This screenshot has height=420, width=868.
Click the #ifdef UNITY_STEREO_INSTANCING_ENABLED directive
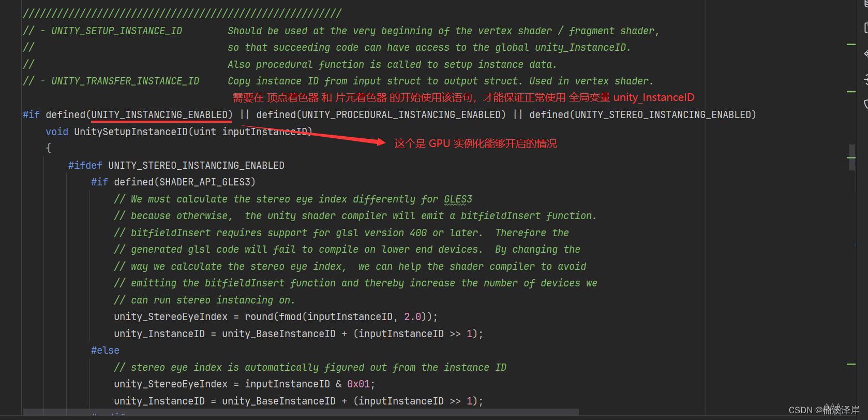(x=176, y=165)
